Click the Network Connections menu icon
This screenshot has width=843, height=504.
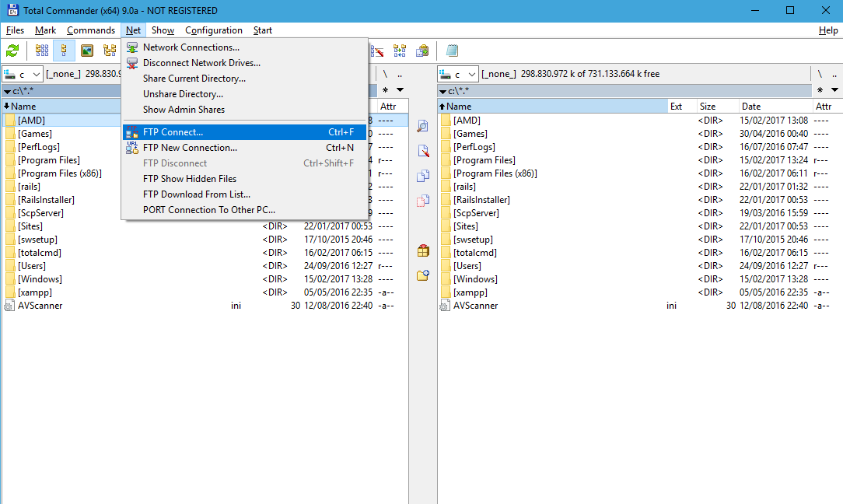132,47
